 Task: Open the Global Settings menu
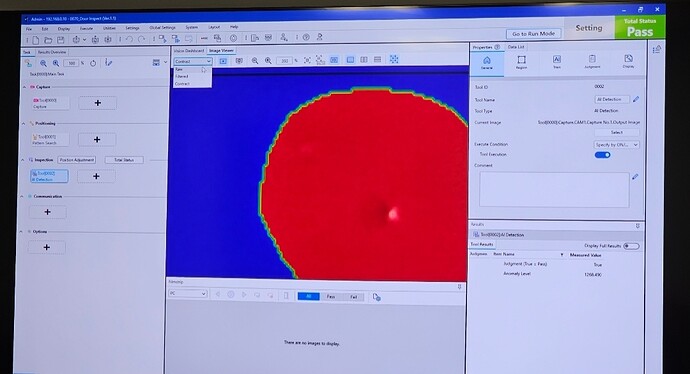(x=162, y=28)
